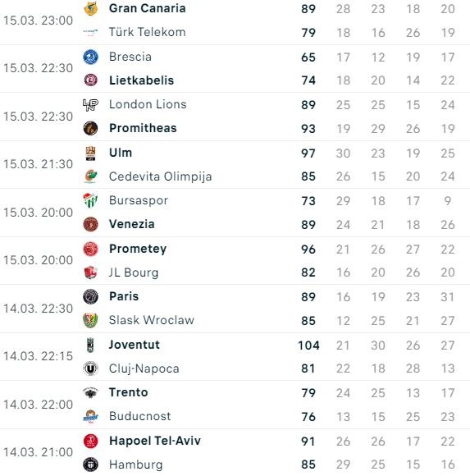Open the Ulm team page
470x476 pixels.
click(x=121, y=153)
